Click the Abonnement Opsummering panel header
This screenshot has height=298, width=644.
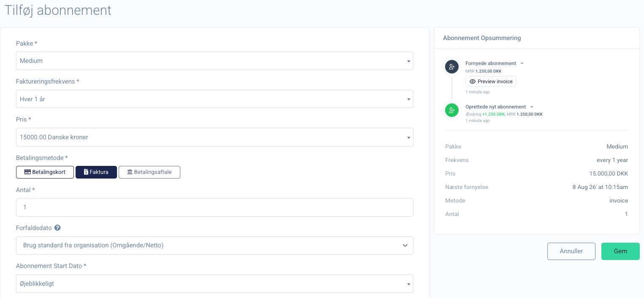coord(482,38)
